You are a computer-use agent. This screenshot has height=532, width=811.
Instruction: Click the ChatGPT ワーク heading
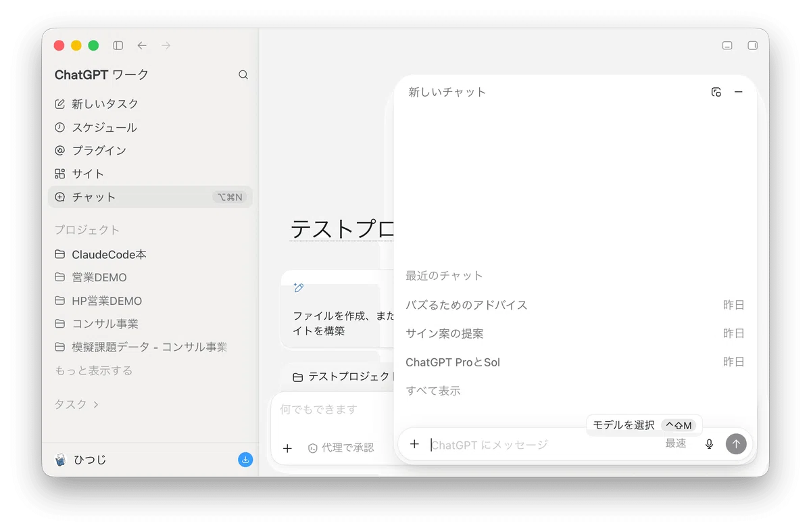click(101, 75)
